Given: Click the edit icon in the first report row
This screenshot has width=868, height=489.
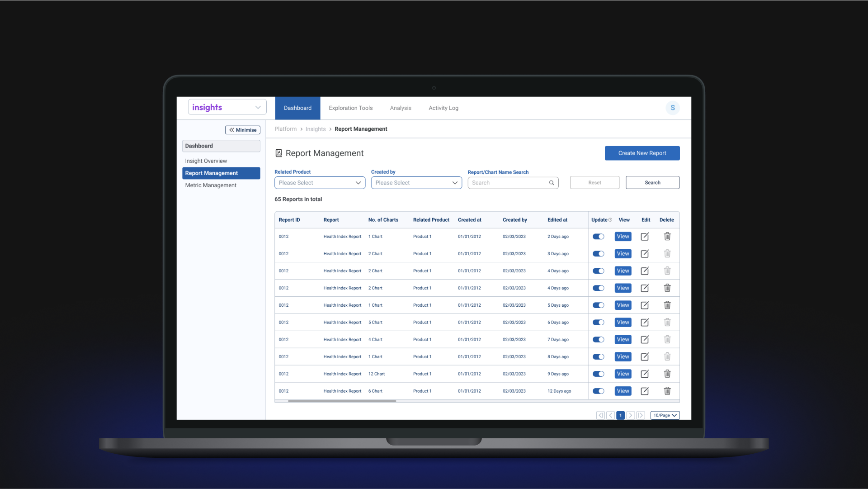Looking at the screenshot, I should pos(645,237).
